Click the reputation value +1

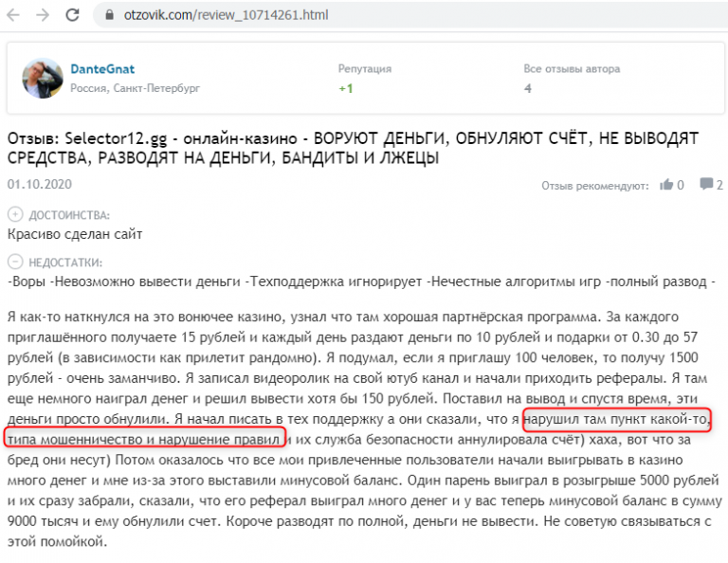pos(345,88)
